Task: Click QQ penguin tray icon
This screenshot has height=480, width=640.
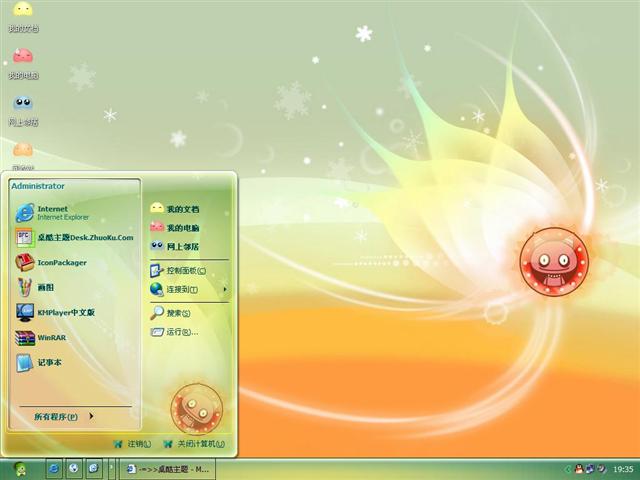Action: coord(579,469)
